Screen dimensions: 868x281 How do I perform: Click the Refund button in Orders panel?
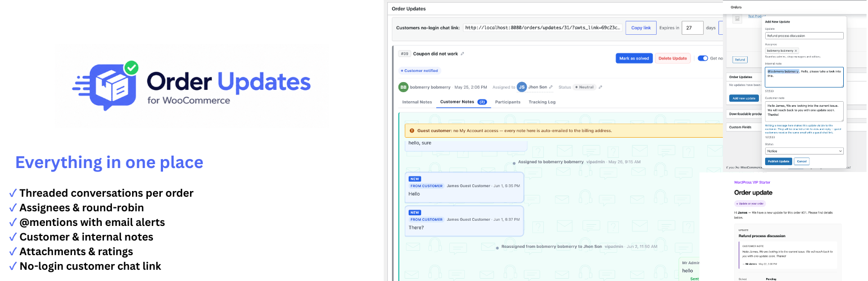[740, 60]
